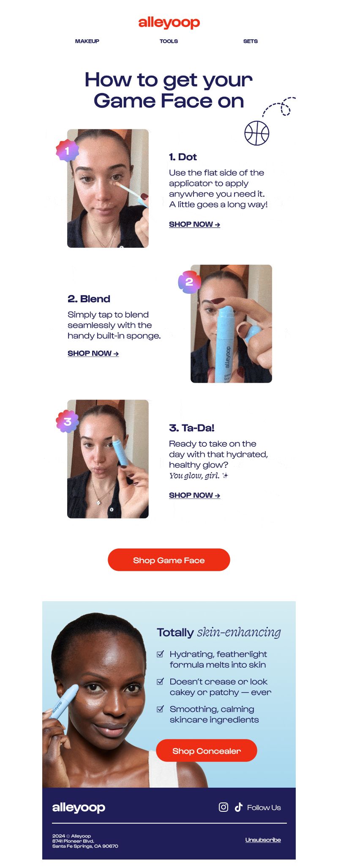Open the Ta-Da step photo thumbnail

click(108, 459)
